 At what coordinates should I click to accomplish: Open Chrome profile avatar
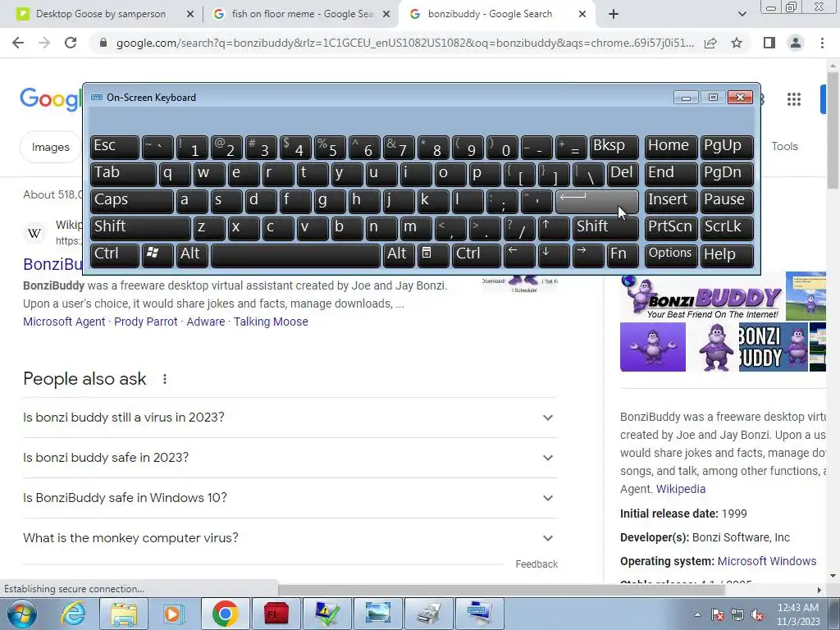point(796,43)
